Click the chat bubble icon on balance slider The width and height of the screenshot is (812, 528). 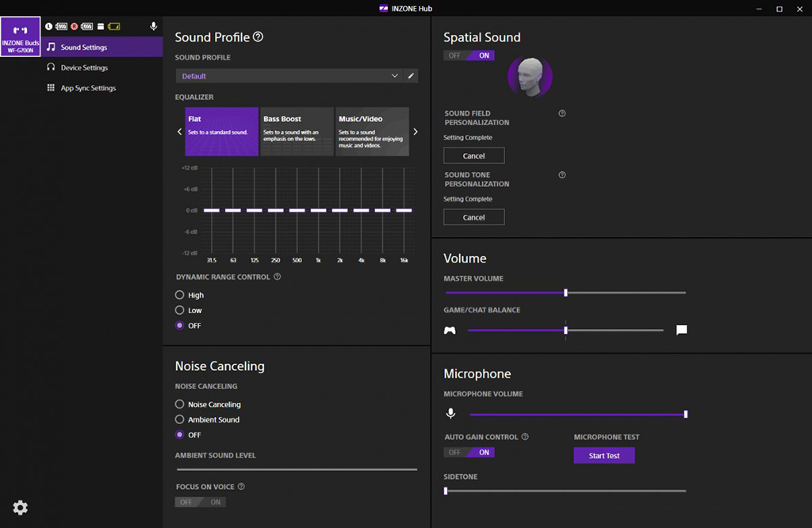[681, 331]
